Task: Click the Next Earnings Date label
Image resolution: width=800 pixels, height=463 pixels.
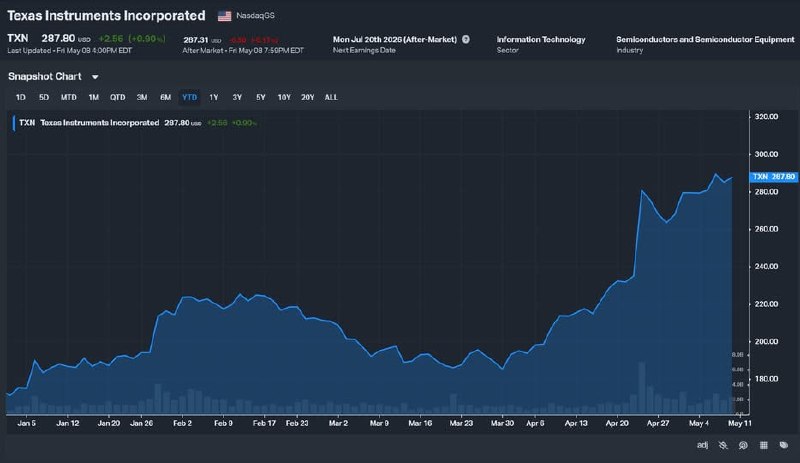Action: pyautogui.click(x=364, y=50)
